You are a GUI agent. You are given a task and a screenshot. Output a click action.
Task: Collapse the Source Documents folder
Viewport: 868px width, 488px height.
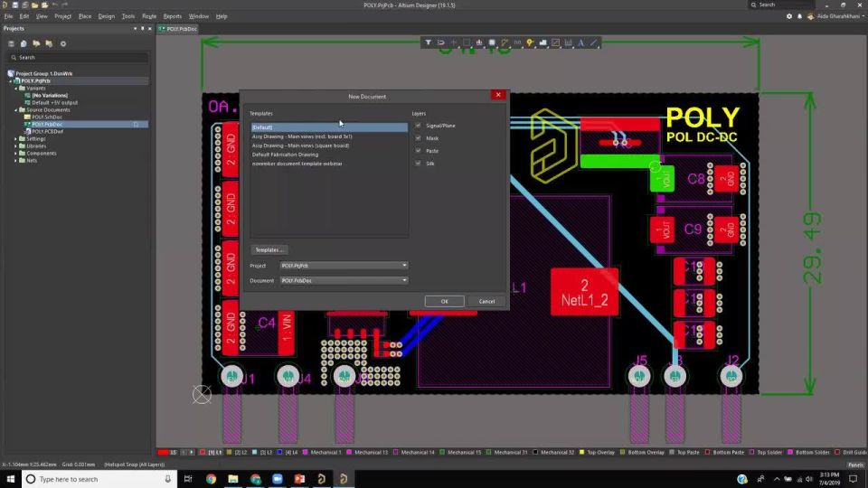pos(15,109)
